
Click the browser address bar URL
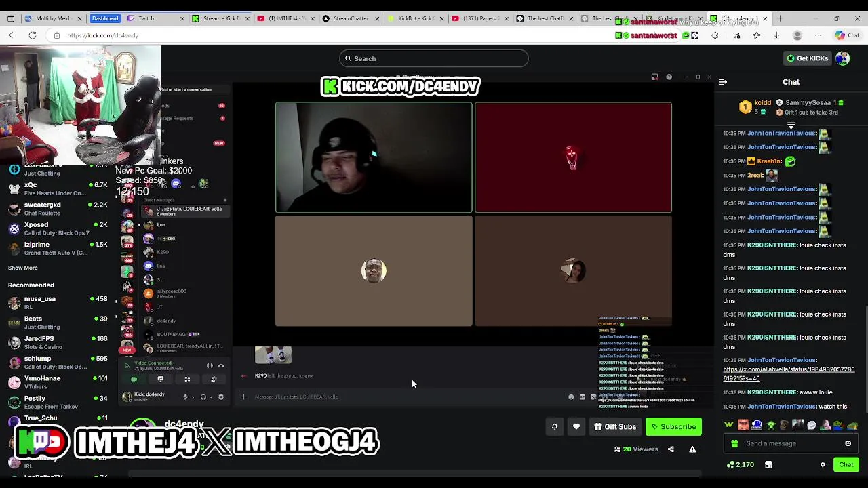[x=102, y=35]
